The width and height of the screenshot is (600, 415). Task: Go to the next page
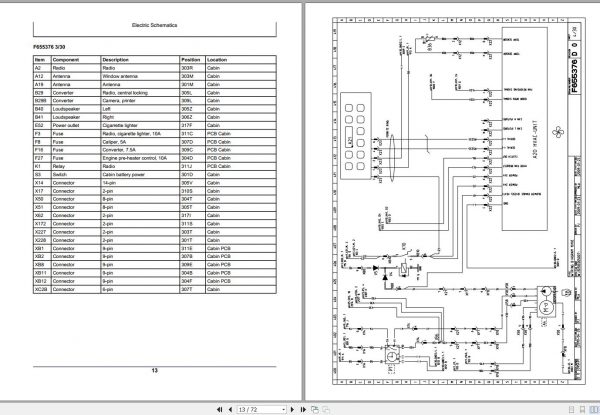tap(292, 409)
